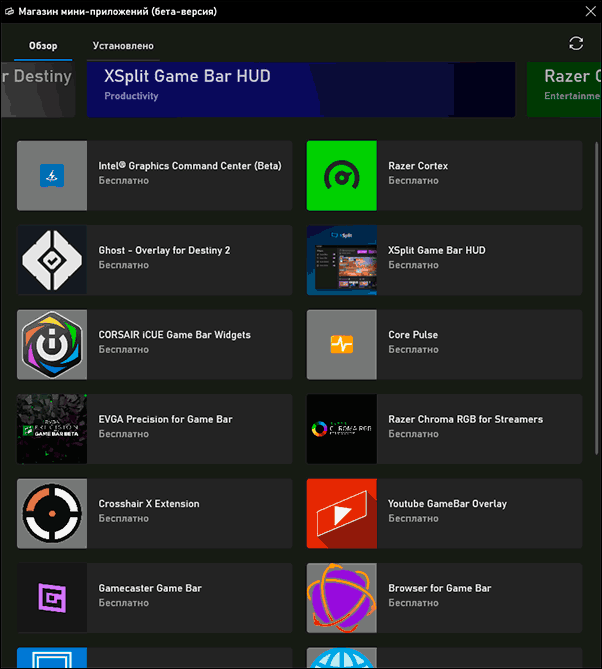
Task: Click the 'Core Pulse' title text
Action: pyautogui.click(x=413, y=334)
